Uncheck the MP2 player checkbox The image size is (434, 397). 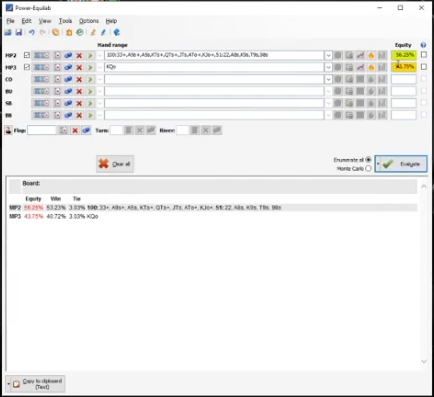[x=27, y=55]
